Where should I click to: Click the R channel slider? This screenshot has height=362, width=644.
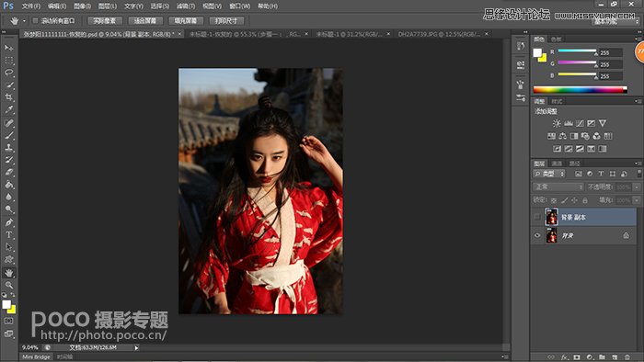point(577,51)
